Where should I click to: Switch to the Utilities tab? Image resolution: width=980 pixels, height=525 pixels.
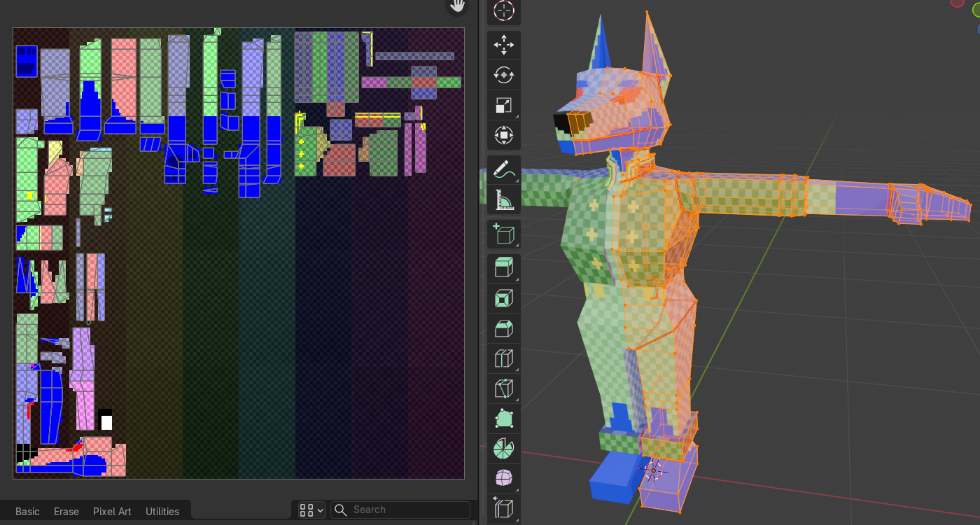162,511
